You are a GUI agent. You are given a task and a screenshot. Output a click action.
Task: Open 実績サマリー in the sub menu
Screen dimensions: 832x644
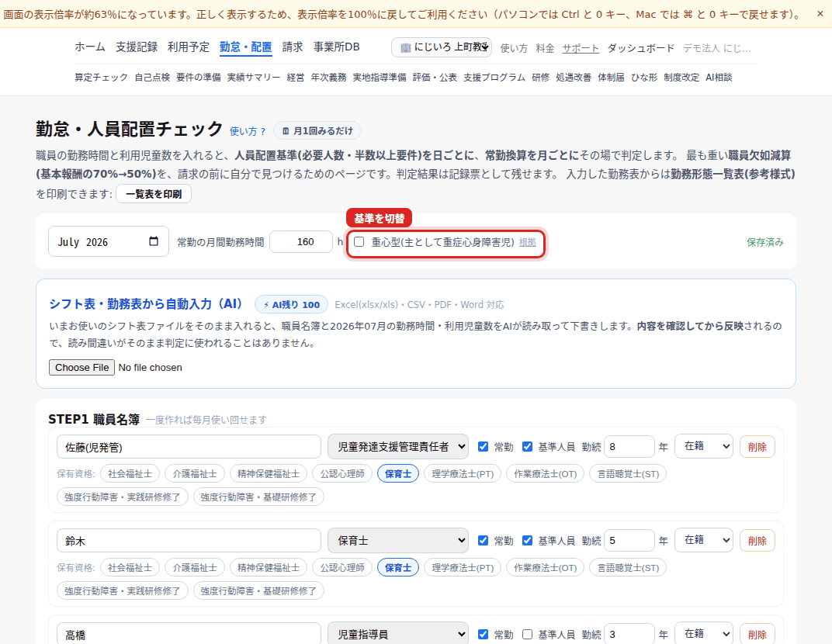pos(254,78)
